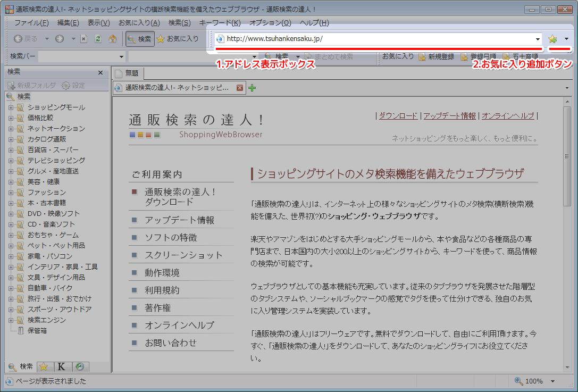
Task: Open the オンラインヘルプ header link
Action: 508,116
